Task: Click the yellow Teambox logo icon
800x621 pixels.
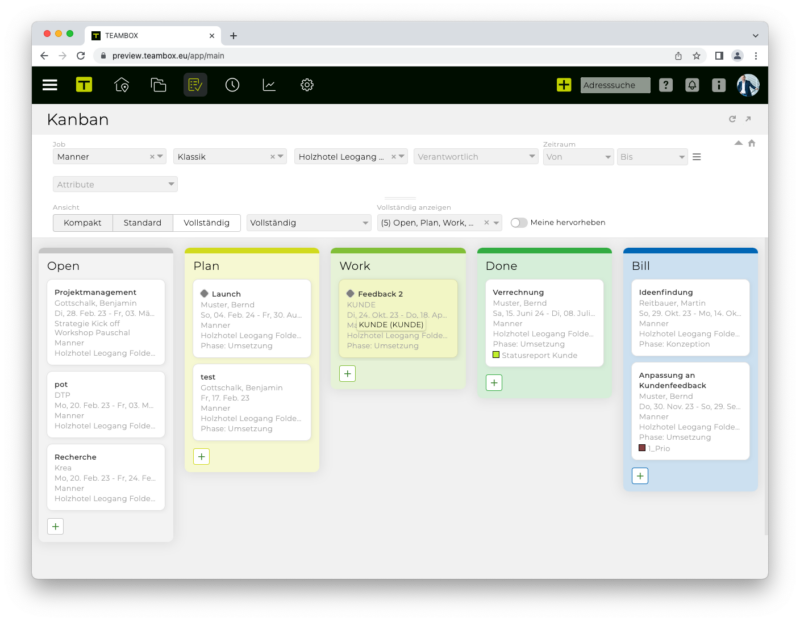Action: [84, 85]
